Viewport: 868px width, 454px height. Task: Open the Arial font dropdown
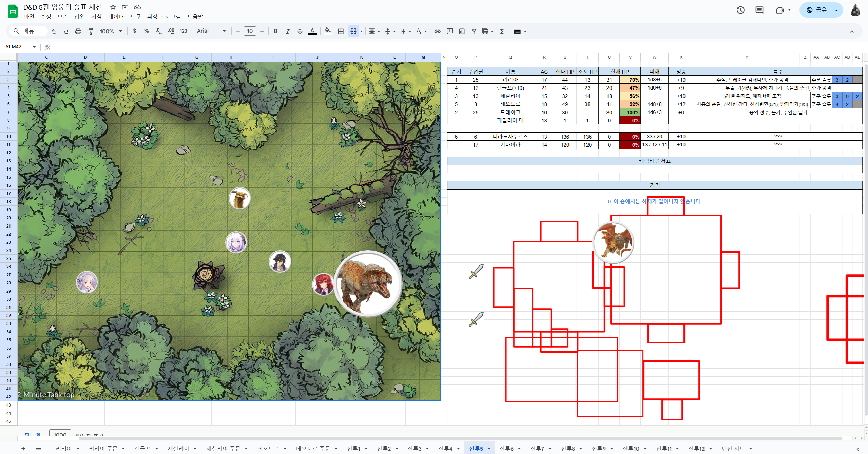pos(211,31)
